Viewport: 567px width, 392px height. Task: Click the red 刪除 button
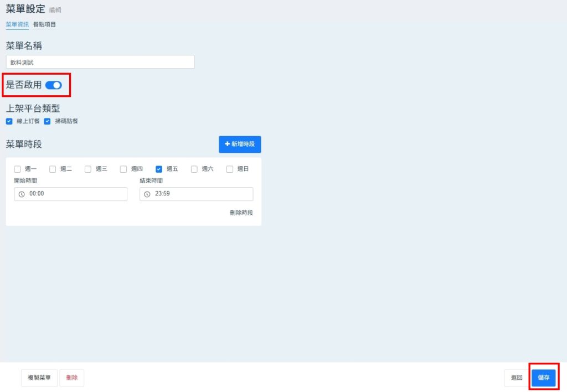[72, 378]
